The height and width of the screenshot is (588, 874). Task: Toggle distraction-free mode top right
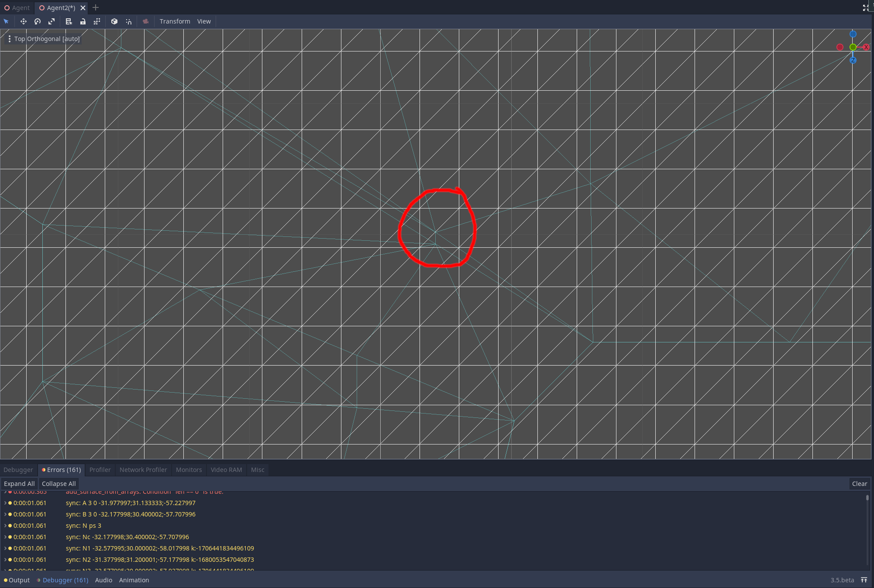(x=866, y=7)
